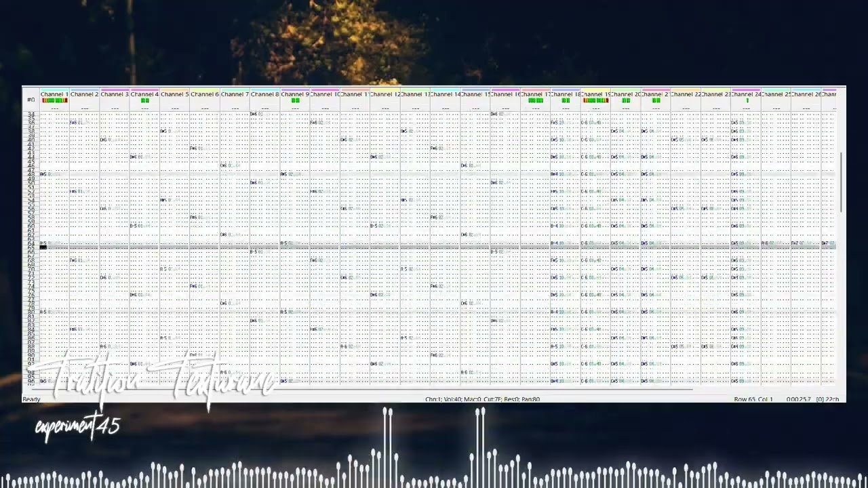
Task: Click the Channel 10 column header
Action: [325, 94]
